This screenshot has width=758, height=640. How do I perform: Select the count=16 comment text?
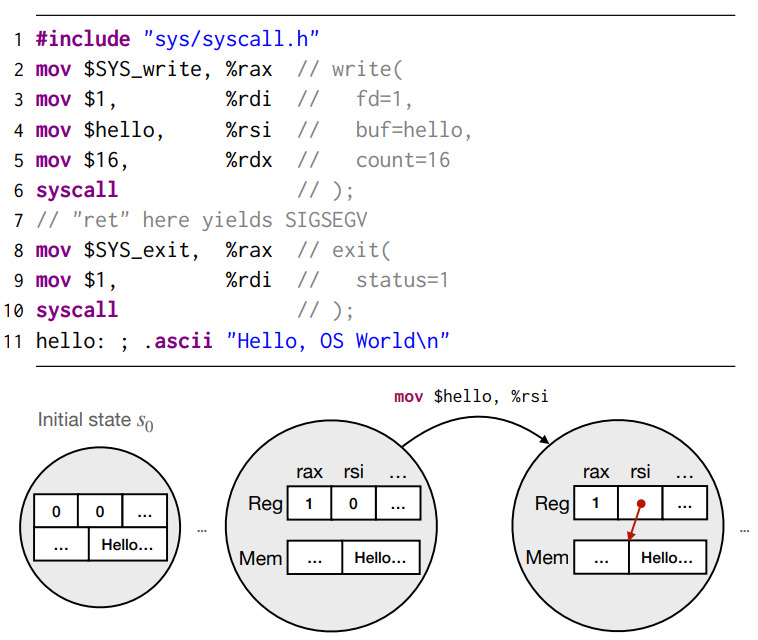(403, 160)
